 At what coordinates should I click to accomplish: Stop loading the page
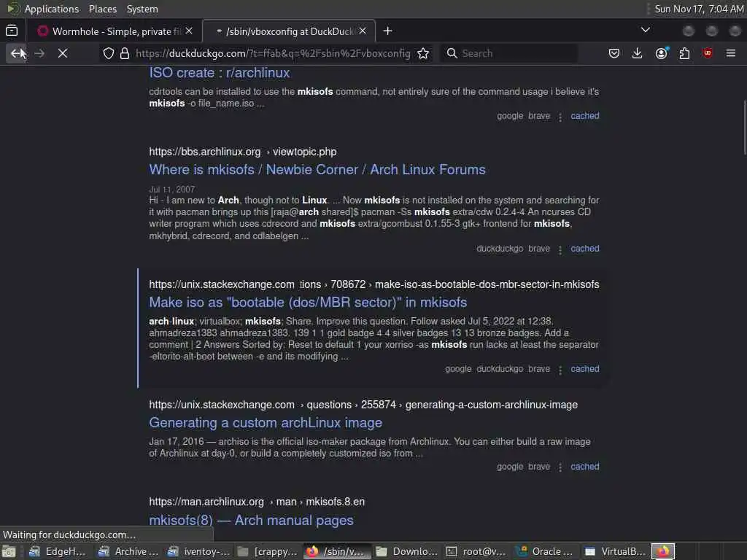click(63, 53)
